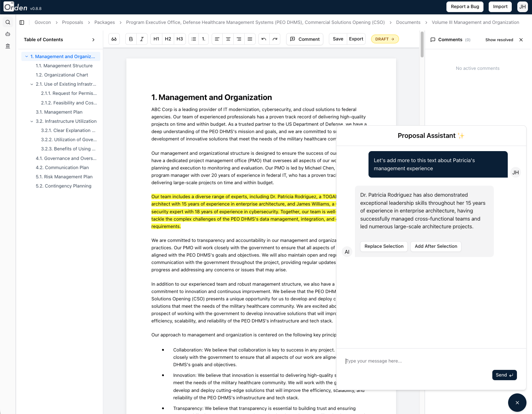The width and height of the screenshot is (532, 414).
Task: Toggle Show resolved comments
Action: 499,40
